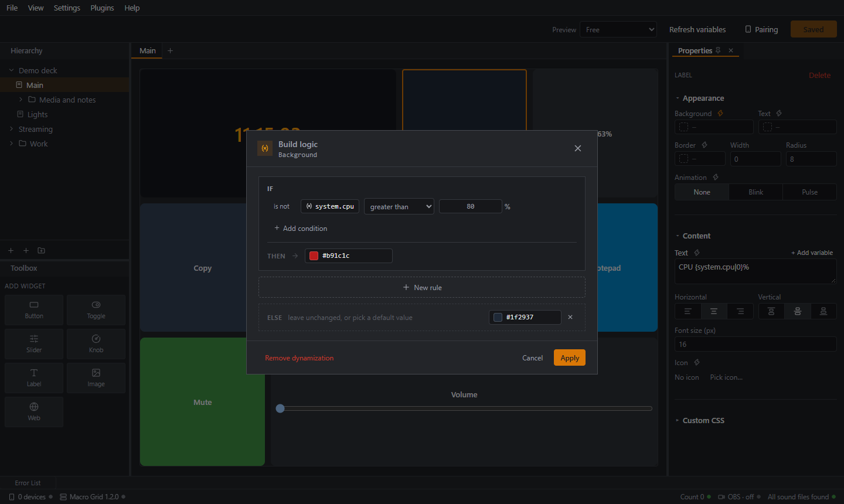Toggle the "is not" negation in the condition
The height and width of the screenshot is (504, 844).
tap(281, 206)
